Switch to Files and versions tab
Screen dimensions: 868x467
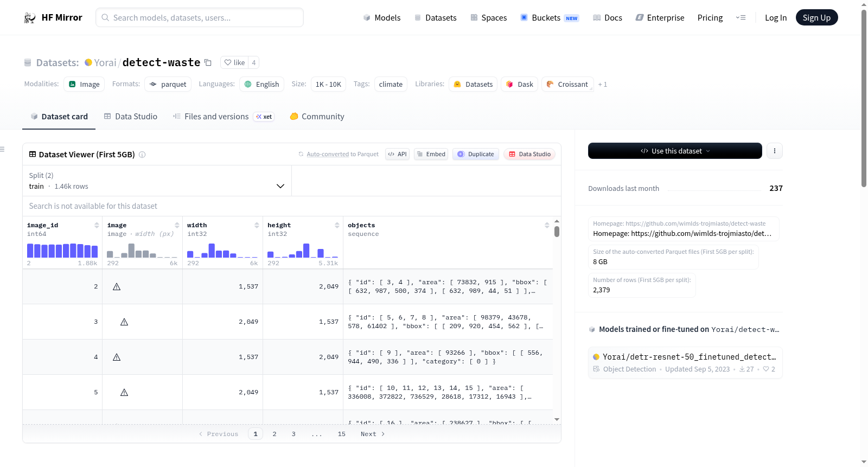(224, 117)
